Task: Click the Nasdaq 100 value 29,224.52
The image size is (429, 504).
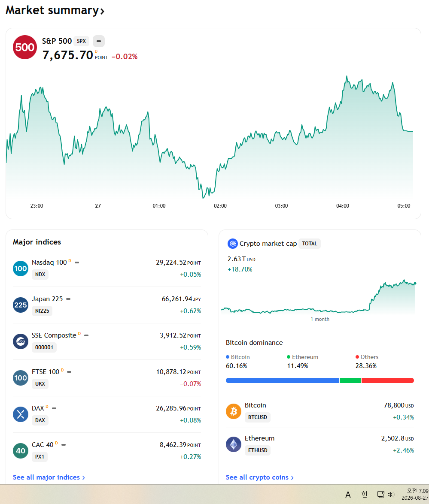Action: [171, 263]
